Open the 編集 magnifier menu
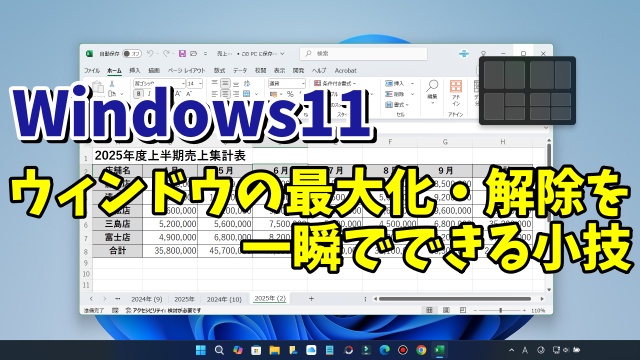The height and width of the screenshot is (360, 640). click(432, 91)
